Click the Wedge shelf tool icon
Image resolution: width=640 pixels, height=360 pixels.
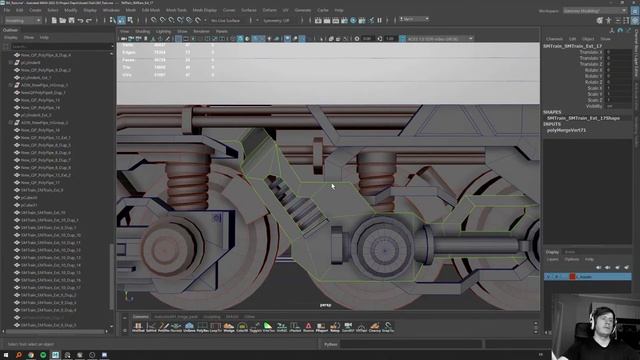[229, 326]
